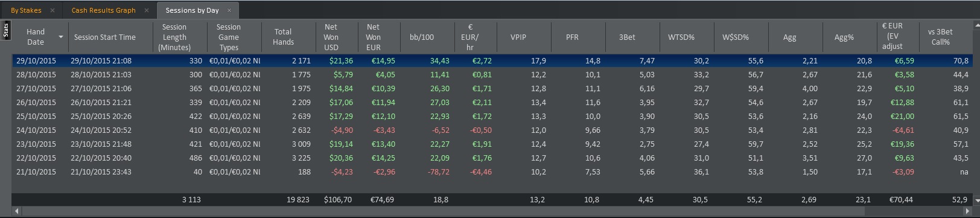This screenshot has height=218, width=980.
Task: Open the Cash Results Graph tab
Action: pos(104,10)
